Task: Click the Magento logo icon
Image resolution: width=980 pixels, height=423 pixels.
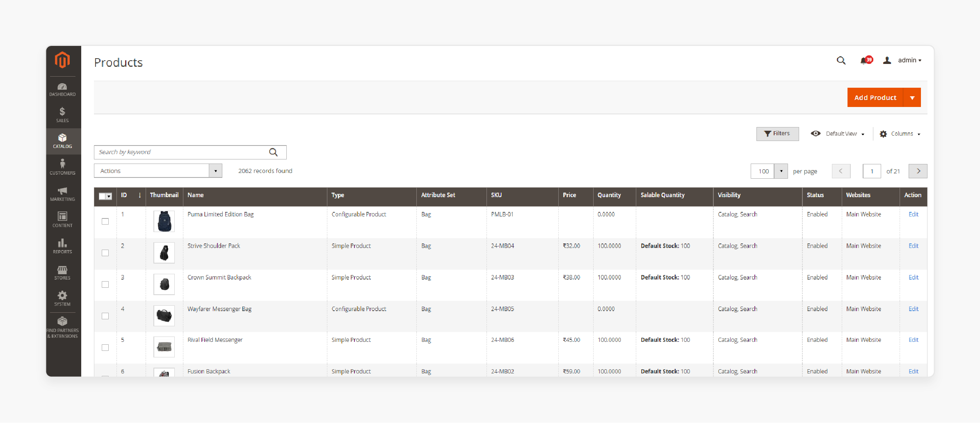Action: pyautogui.click(x=62, y=60)
